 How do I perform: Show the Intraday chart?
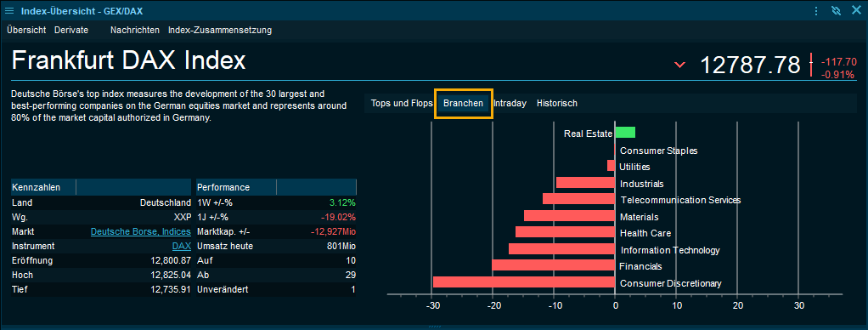coord(510,103)
